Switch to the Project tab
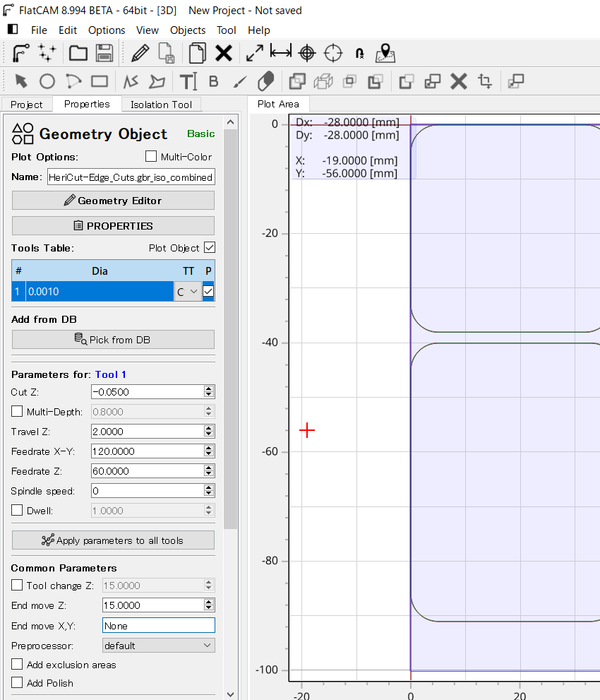 point(26,105)
